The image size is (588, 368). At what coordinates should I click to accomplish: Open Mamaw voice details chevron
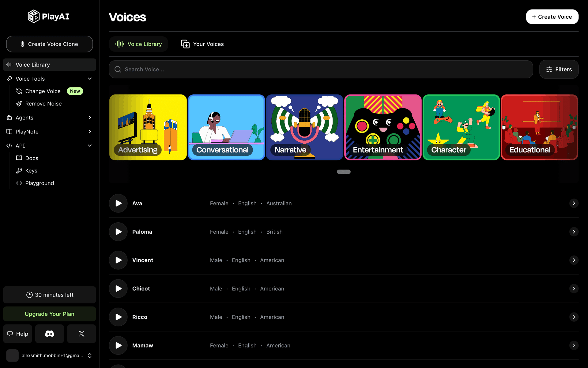point(574,345)
